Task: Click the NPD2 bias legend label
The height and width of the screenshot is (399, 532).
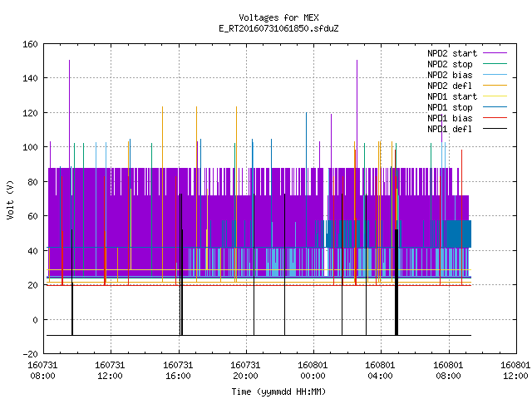Action: (450, 75)
